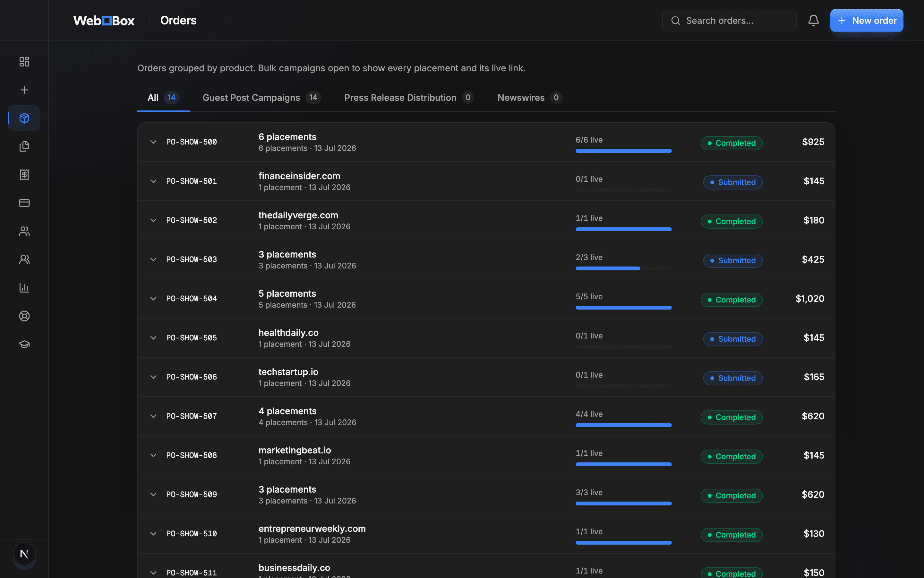
Task: Click healthdaily.co order title
Action: [x=288, y=333]
